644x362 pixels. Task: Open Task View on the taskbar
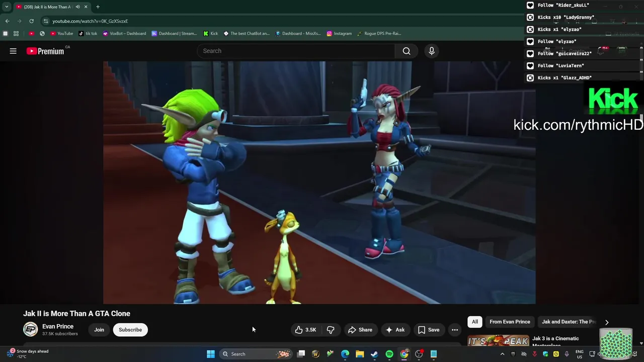301,354
